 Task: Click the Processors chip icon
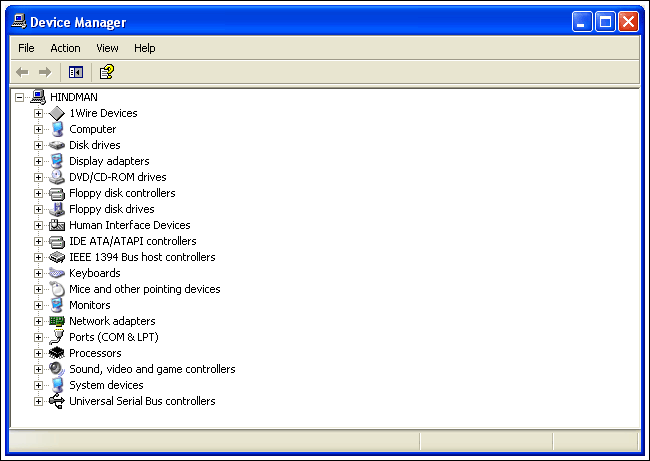click(x=57, y=353)
